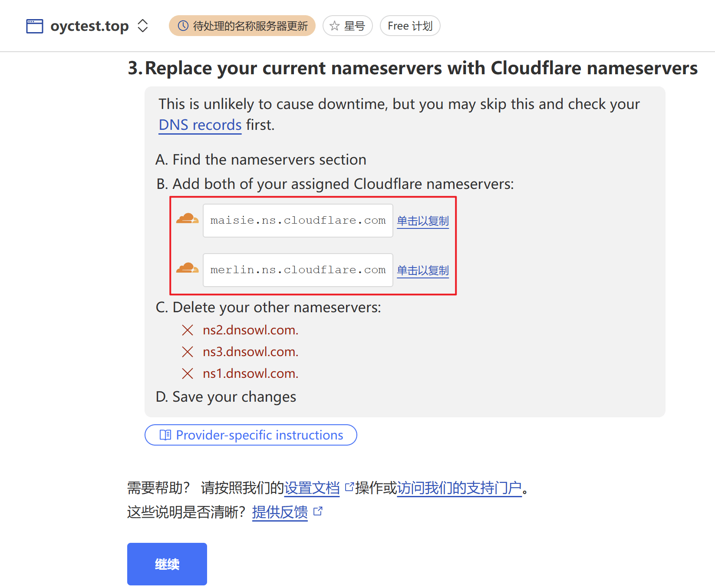Click the Cloudflare cloud icon beside maisie nameserver
The width and height of the screenshot is (715, 588).
(187, 219)
